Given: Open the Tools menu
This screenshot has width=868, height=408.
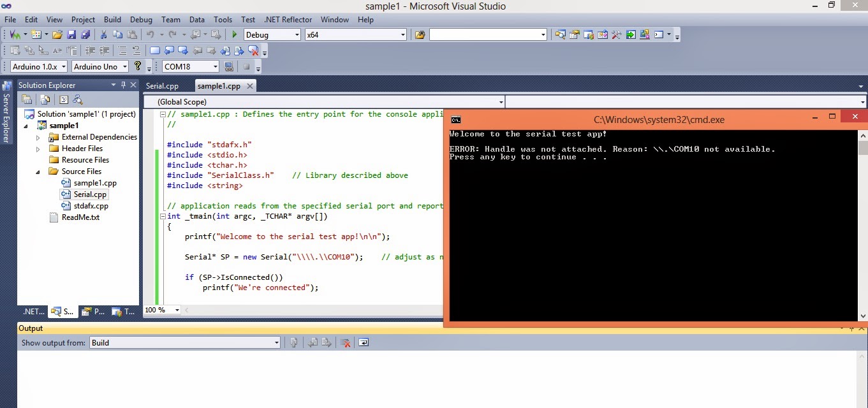Looking at the screenshot, I should (x=223, y=20).
